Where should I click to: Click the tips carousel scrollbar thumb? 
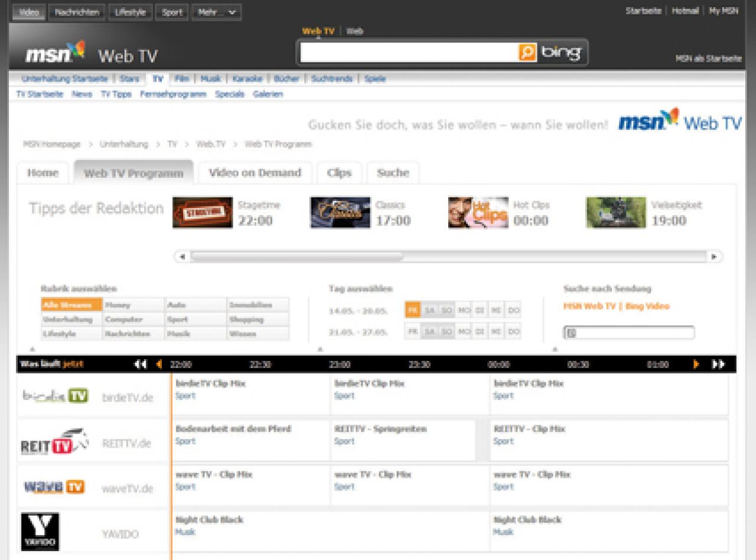coord(296,257)
